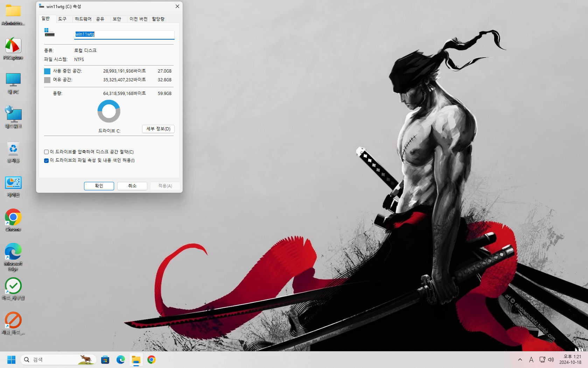This screenshot has height=368, width=588.
Task: Open the volume tray icon
Action: (x=551, y=360)
